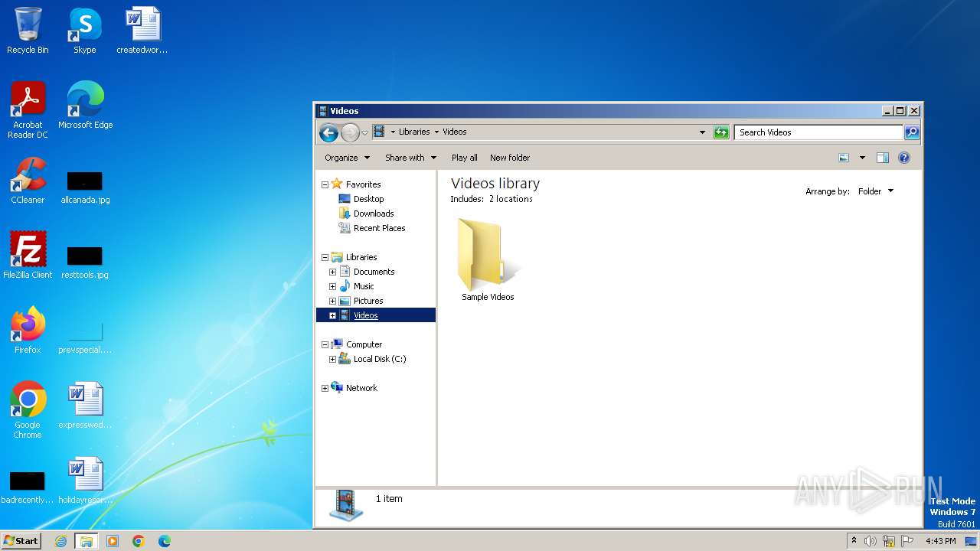Select the holidayresor... Word document on desktop
Image resolution: width=980 pixels, height=551 pixels.
click(x=85, y=481)
